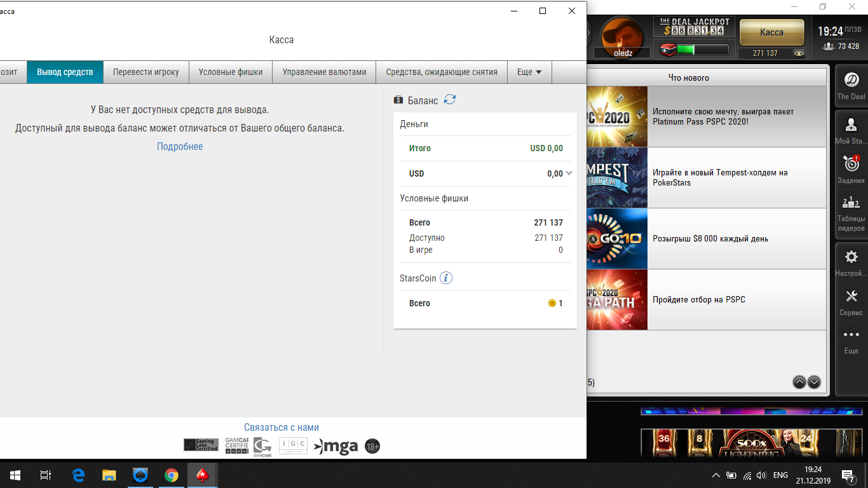Open Google Chrome from the taskbar

(171, 475)
